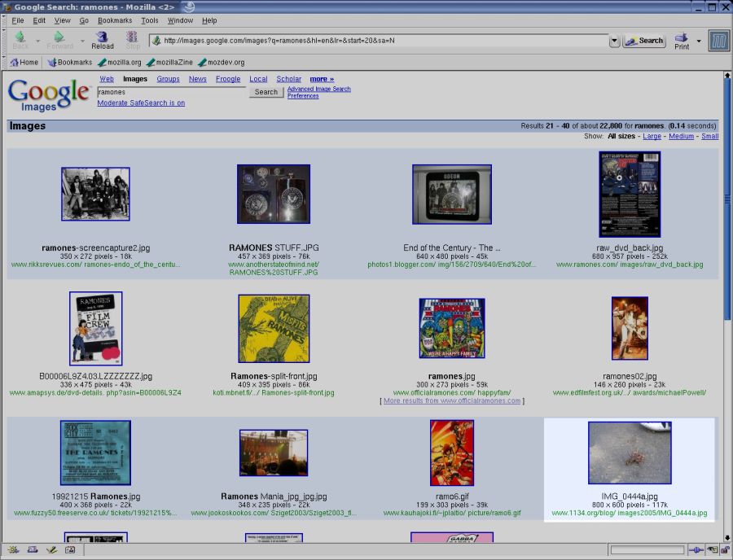Open the File menu
Image resolution: width=733 pixels, height=560 pixels.
tap(18, 20)
